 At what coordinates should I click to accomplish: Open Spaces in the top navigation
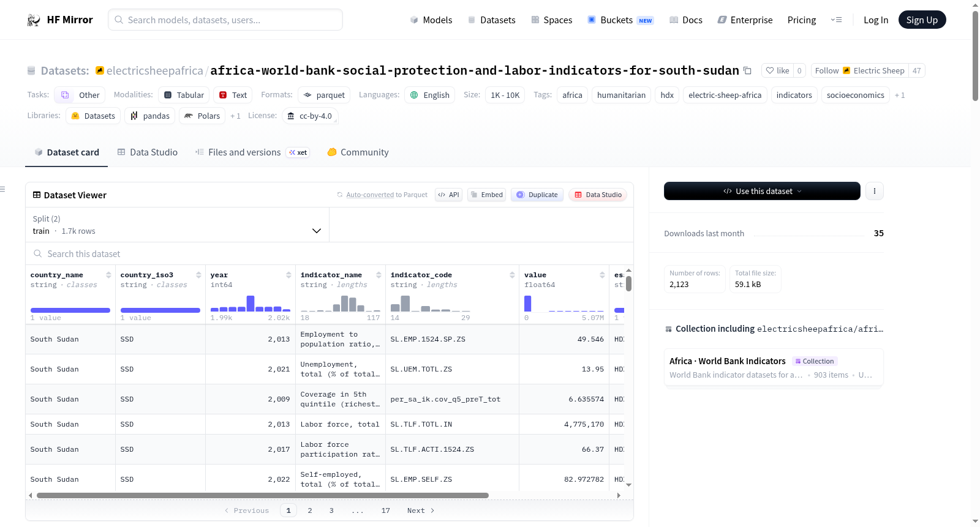pos(552,20)
